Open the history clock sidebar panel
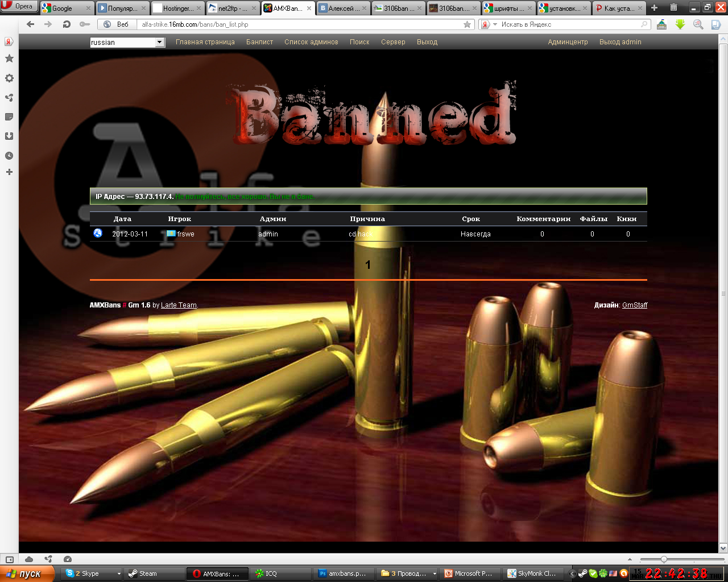This screenshot has width=728, height=582. (9, 156)
